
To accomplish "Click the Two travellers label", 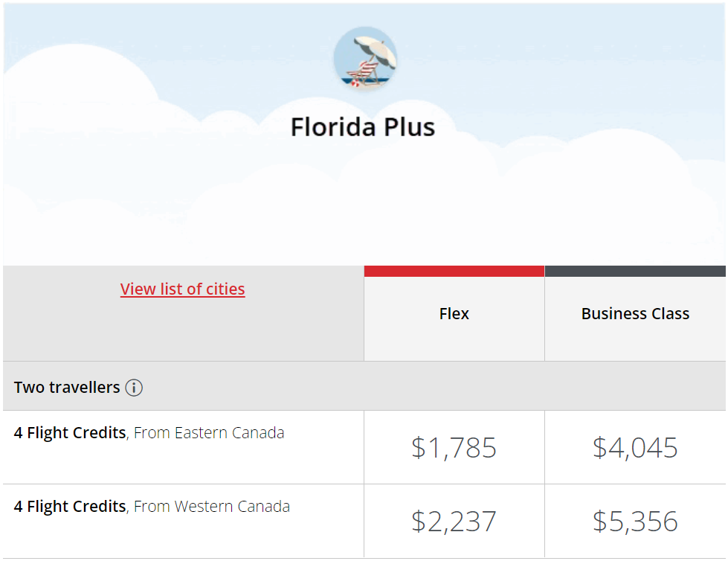I will pos(67,388).
